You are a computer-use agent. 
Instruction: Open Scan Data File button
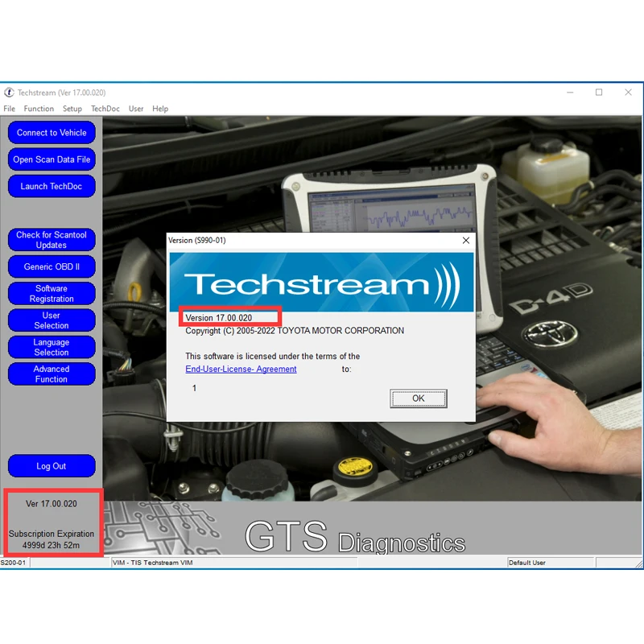point(52,159)
